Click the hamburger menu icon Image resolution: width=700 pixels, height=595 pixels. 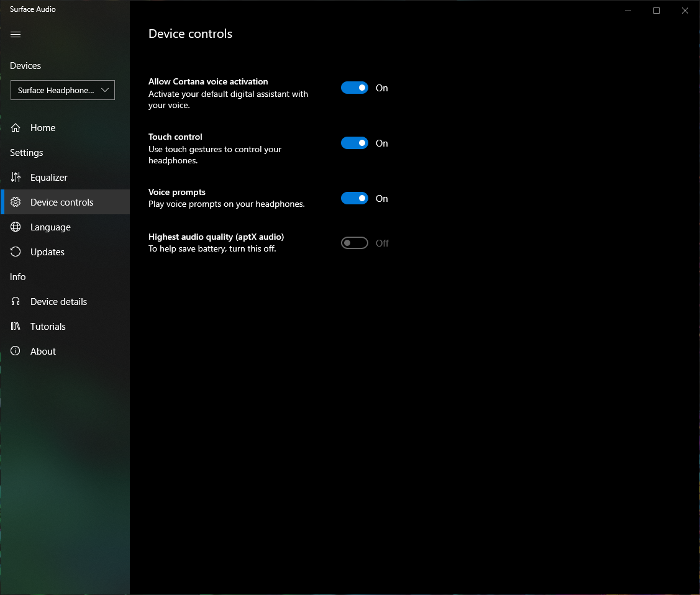(x=16, y=34)
